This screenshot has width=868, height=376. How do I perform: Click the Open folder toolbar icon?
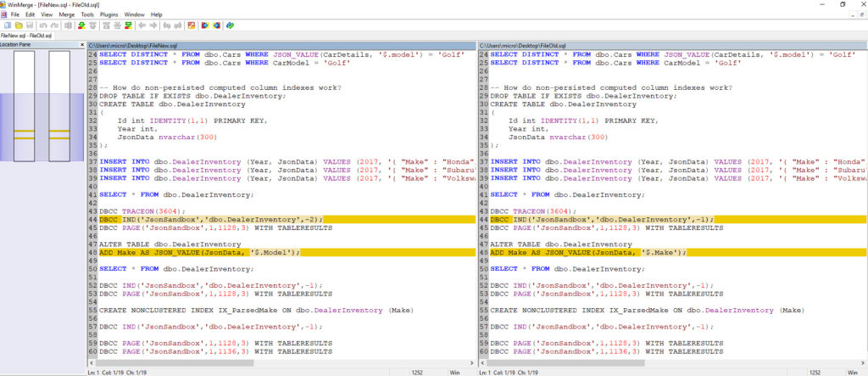18,25
